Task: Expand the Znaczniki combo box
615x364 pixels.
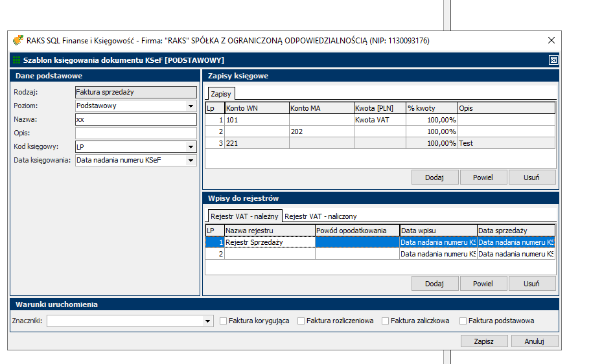Action: tap(207, 321)
